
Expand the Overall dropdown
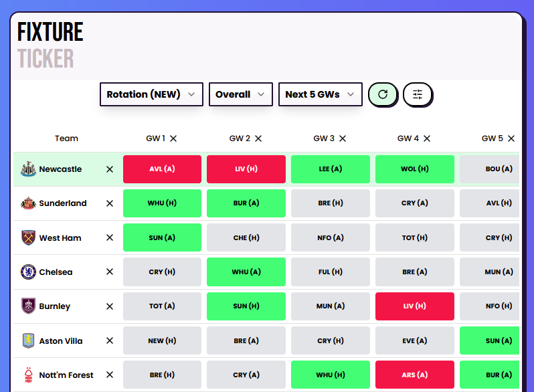(240, 94)
